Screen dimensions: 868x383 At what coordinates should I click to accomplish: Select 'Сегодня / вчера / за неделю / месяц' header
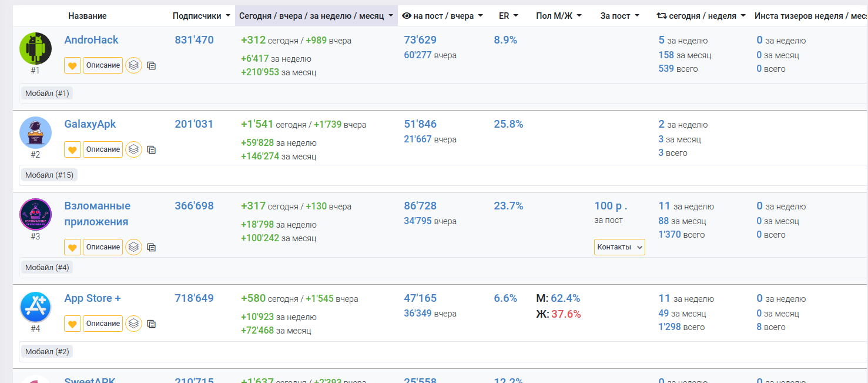click(x=316, y=16)
